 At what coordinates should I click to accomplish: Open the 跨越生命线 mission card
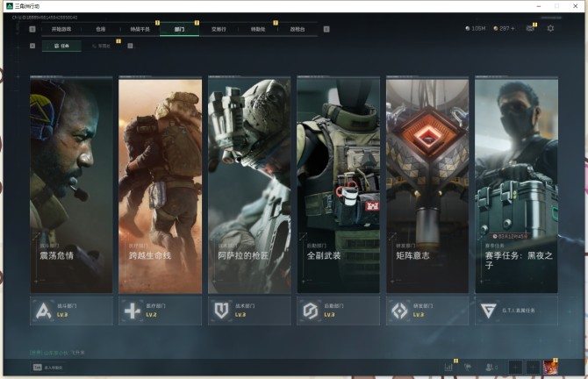(160, 184)
